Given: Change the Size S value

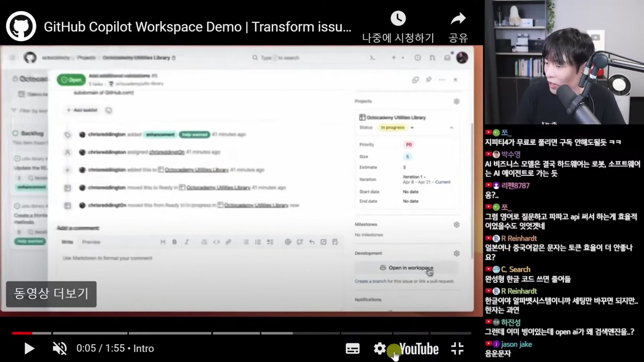Looking at the screenshot, I should tap(408, 157).
